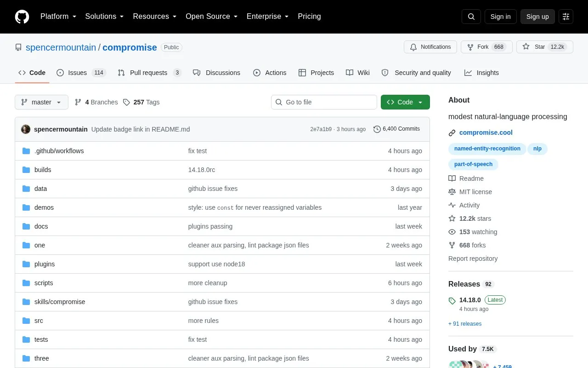Open the GitHub logo homepage

pos(22,17)
